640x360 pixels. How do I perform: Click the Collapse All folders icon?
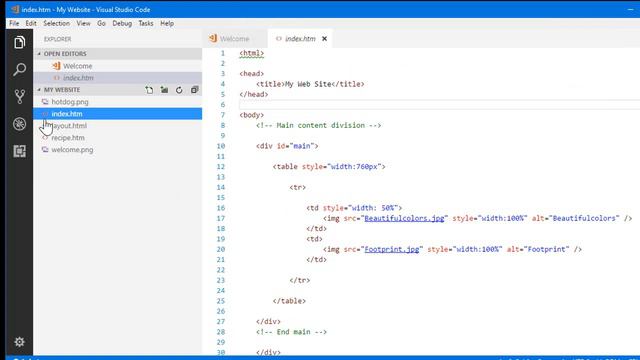point(194,90)
